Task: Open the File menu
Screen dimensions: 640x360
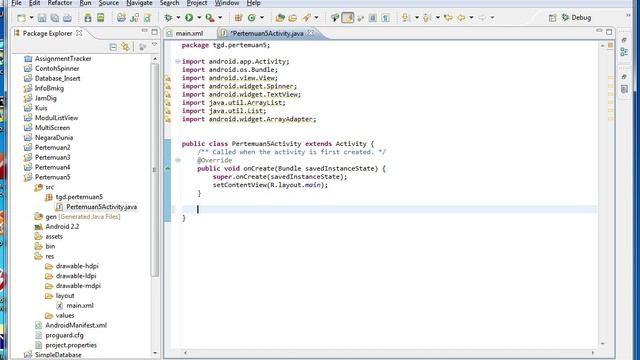Action: [x=16, y=3]
